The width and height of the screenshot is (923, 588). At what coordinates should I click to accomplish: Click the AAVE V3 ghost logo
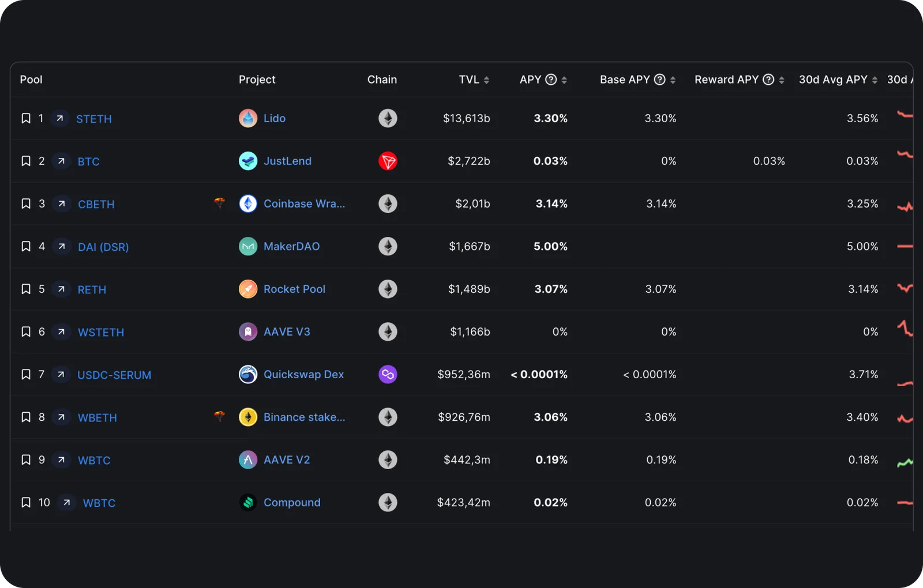pos(248,331)
